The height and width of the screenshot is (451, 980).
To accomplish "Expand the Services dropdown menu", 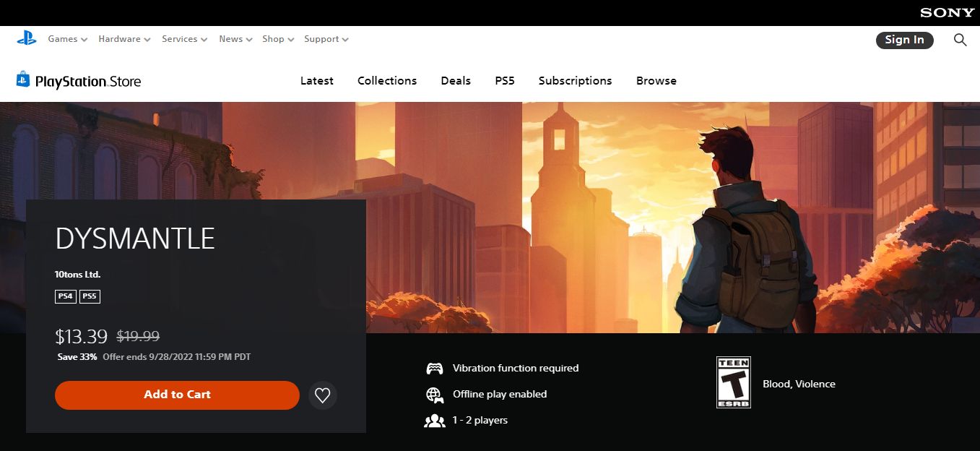I will [x=184, y=39].
